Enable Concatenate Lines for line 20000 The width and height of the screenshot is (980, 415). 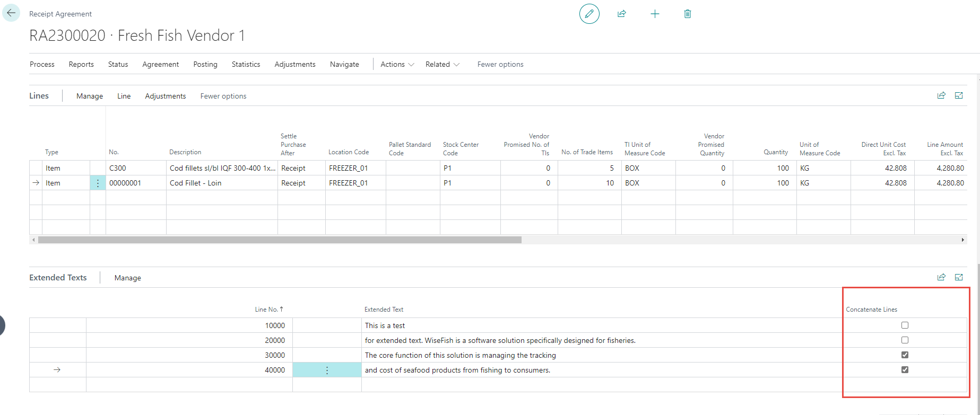click(905, 340)
